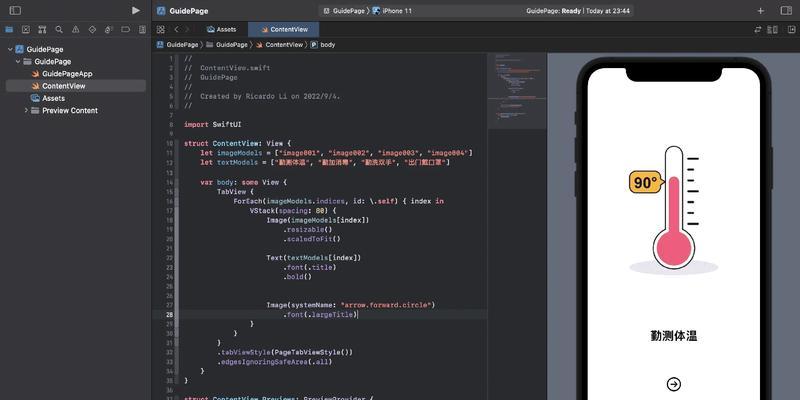Open the Find navigator magnifier icon
The height and width of the screenshot is (400, 800).
point(59,30)
